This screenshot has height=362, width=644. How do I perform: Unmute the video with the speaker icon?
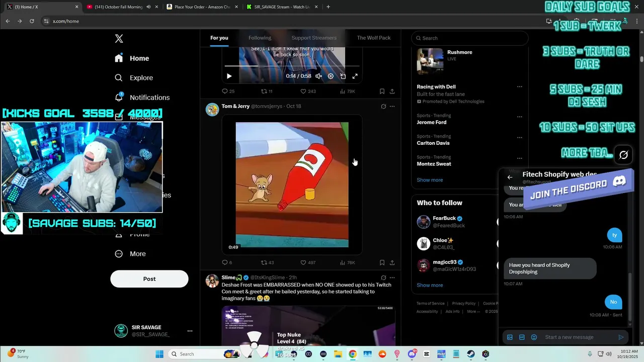tap(318, 76)
